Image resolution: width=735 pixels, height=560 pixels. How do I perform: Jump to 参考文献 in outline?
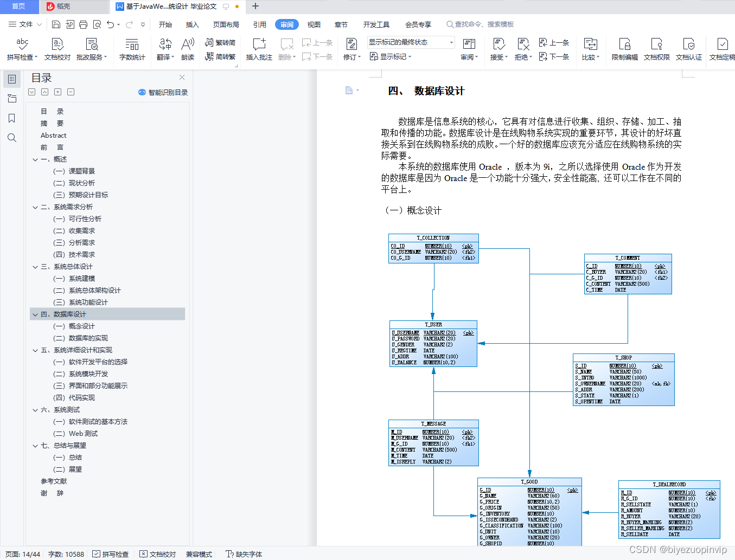coord(54,481)
